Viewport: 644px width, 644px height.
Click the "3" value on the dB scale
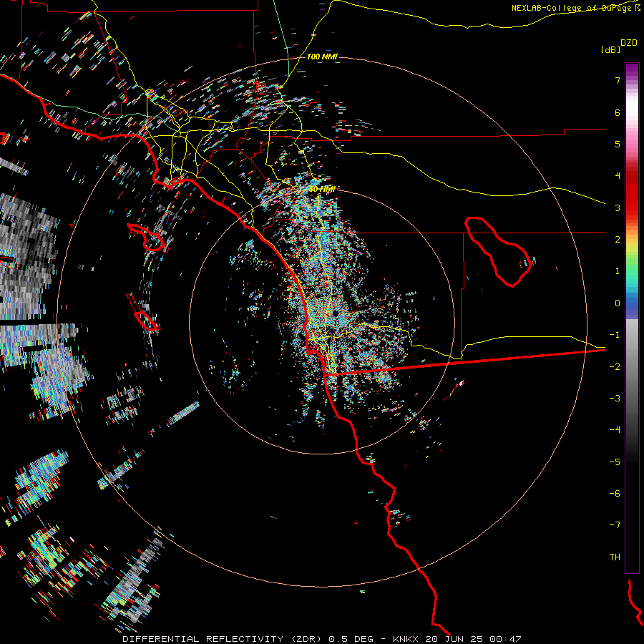tap(618, 208)
